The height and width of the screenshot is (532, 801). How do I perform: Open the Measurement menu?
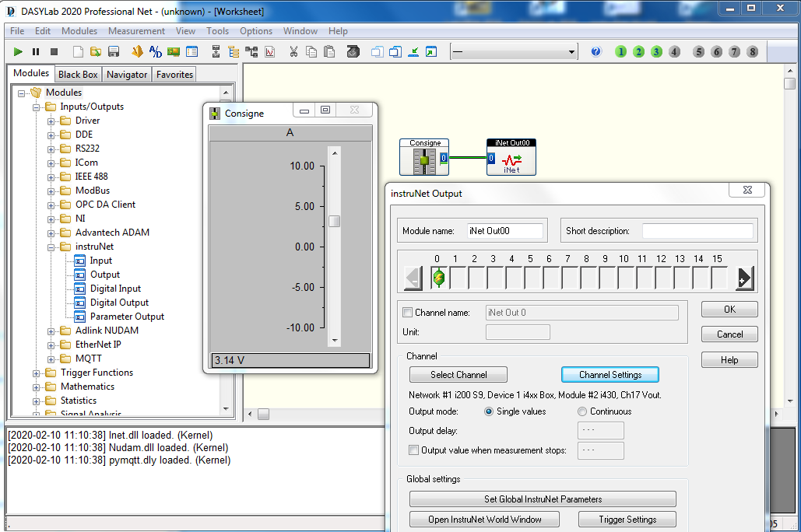(x=136, y=31)
